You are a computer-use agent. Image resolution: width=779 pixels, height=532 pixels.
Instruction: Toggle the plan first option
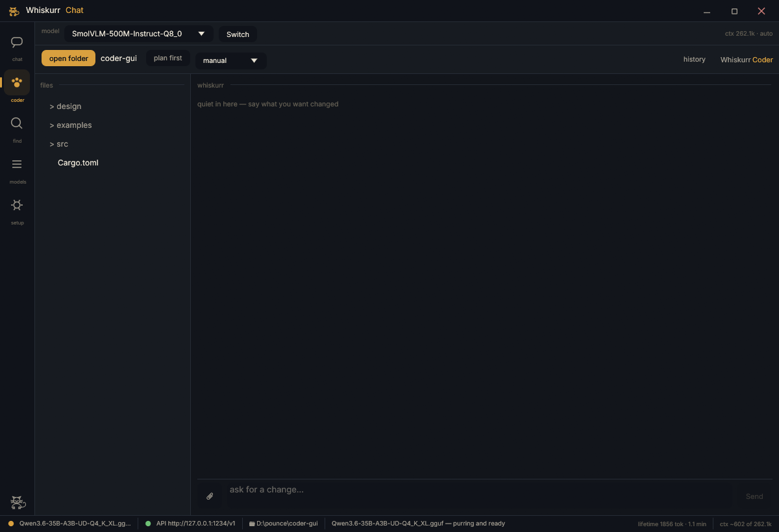(x=167, y=58)
